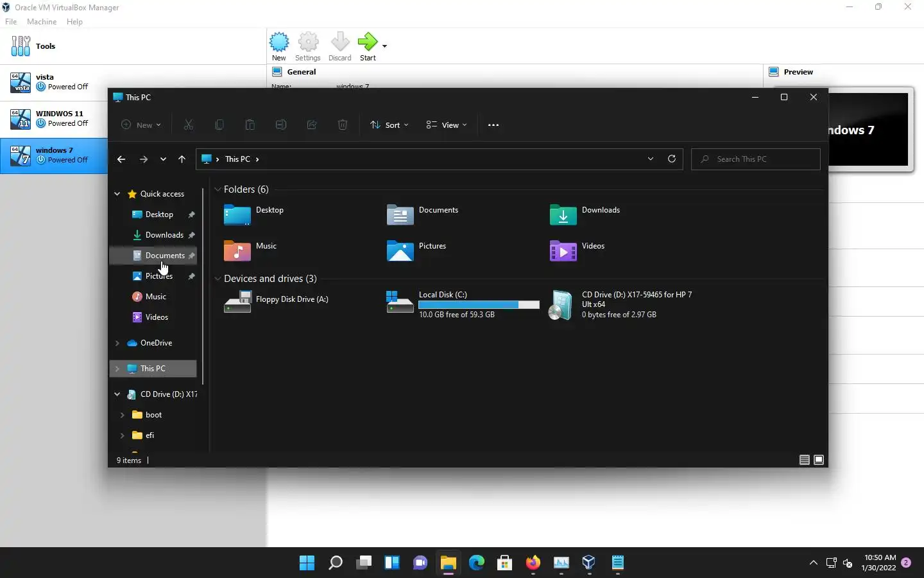The image size is (924, 578).
Task: Open the Documents folder in Folders group
Action: (422, 215)
